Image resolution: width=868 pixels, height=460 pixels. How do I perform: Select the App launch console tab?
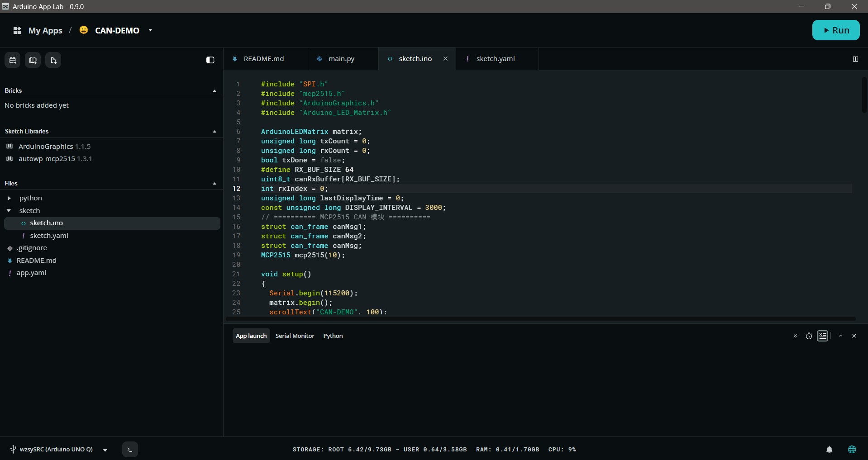coord(251,336)
